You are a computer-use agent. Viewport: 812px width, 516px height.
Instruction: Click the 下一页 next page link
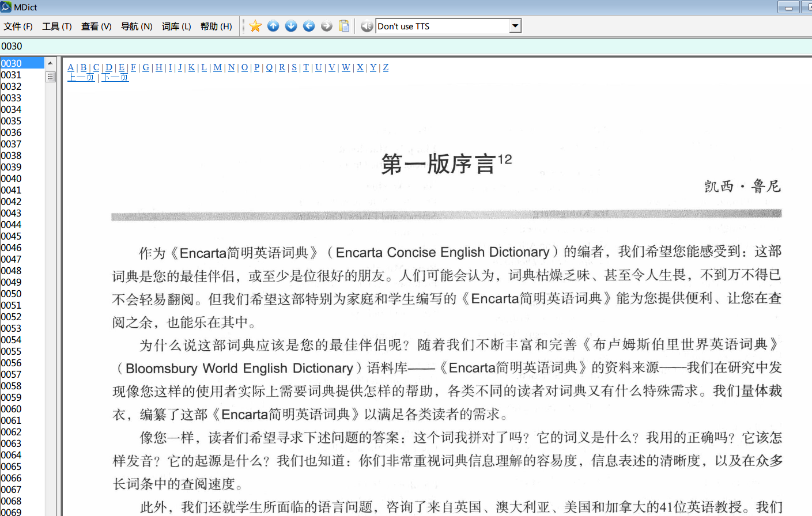click(x=115, y=77)
